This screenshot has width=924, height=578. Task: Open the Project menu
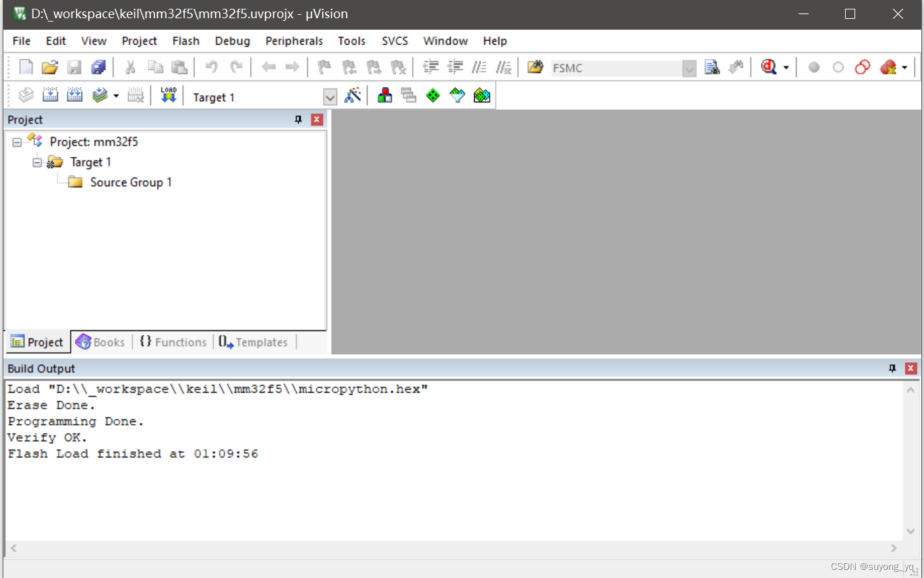click(139, 40)
